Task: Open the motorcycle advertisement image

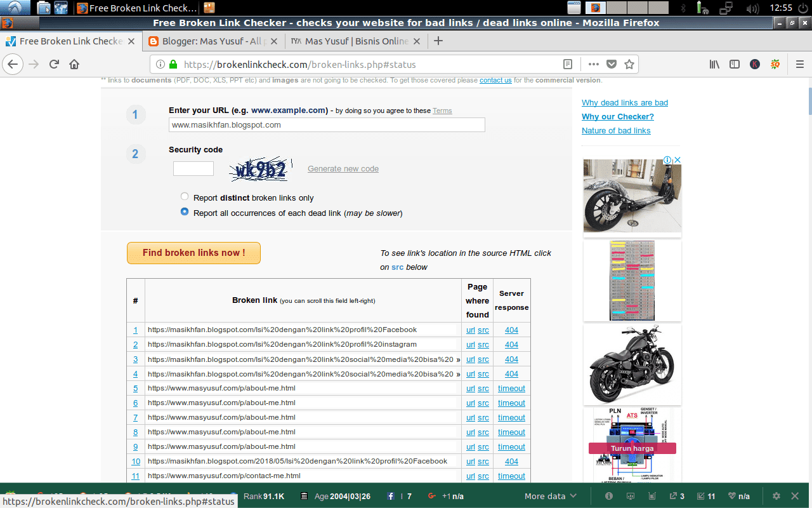Action: pyautogui.click(x=632, y=364)
